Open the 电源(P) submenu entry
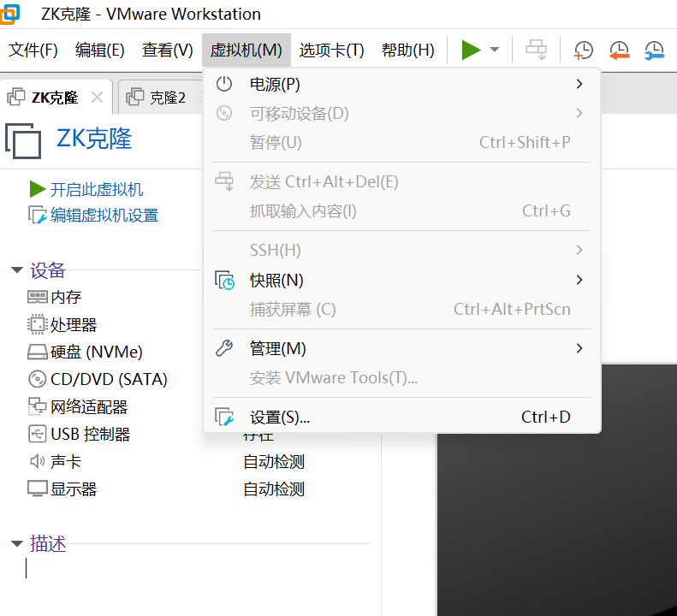This screenshot has width=677, height=616. 402,84
